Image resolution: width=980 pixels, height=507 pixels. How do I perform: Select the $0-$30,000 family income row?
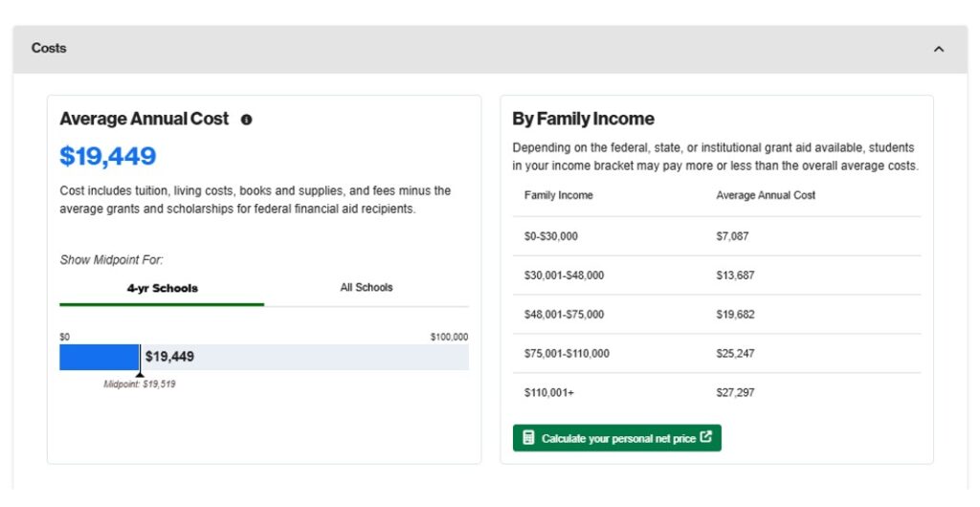point(551,236)
